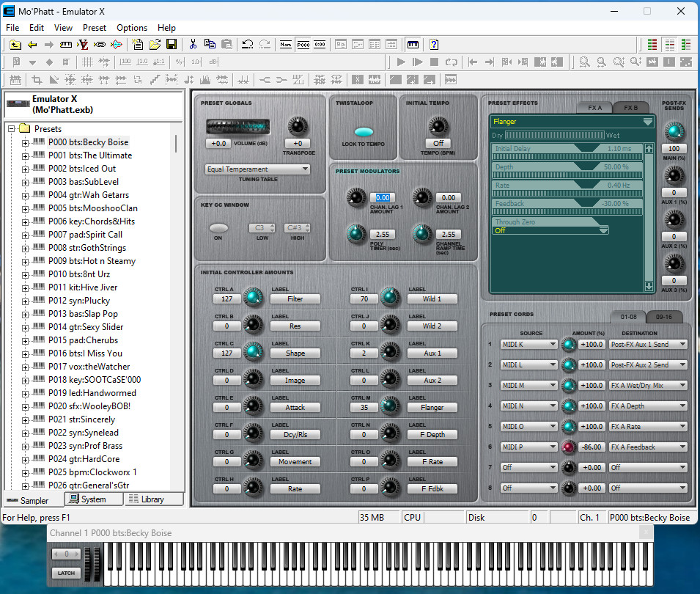700x594 pixels.
Task: Click the new document toolbar icon
Action: pyautogui.click(x=138, y=44)
